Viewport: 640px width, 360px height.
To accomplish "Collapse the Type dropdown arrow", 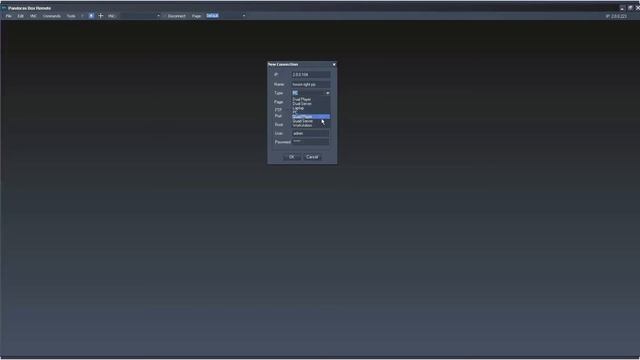I will click(328, 93).
